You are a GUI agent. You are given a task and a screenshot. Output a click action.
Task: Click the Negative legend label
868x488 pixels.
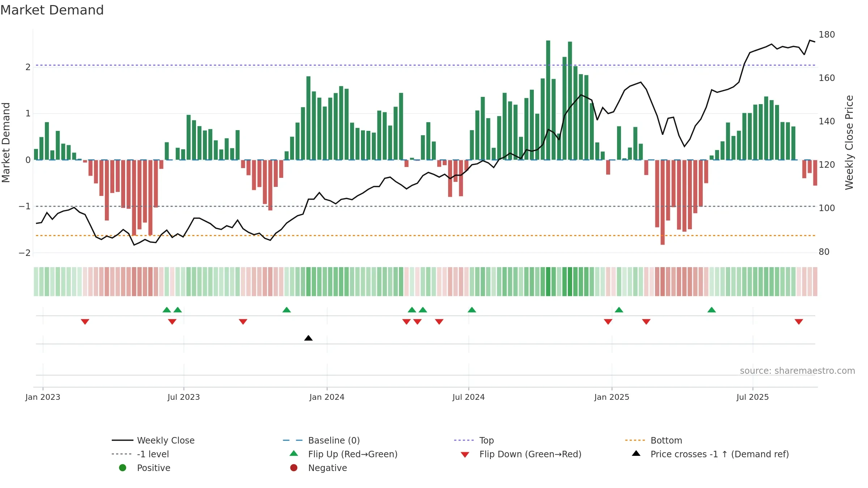(328, 468)
